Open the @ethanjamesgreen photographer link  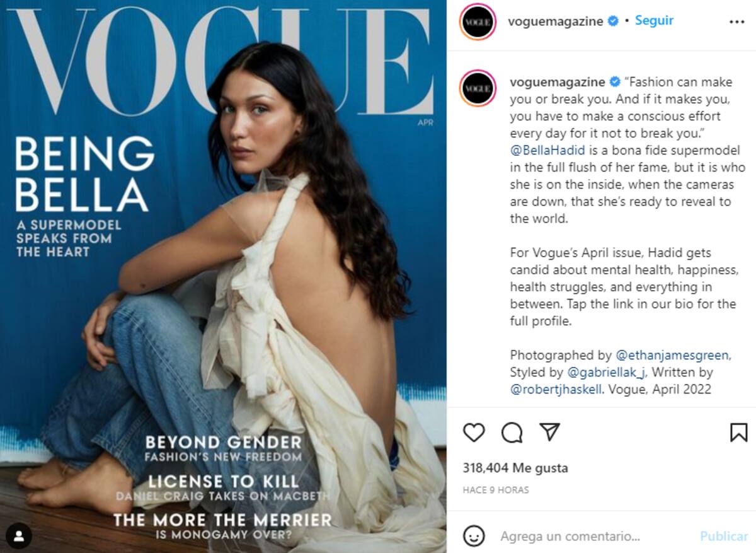672,355
